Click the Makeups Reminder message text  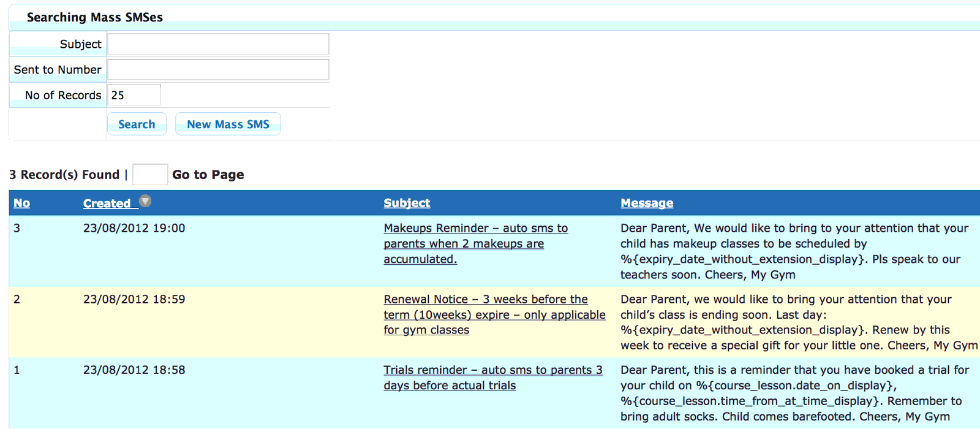tap(794, 251)
